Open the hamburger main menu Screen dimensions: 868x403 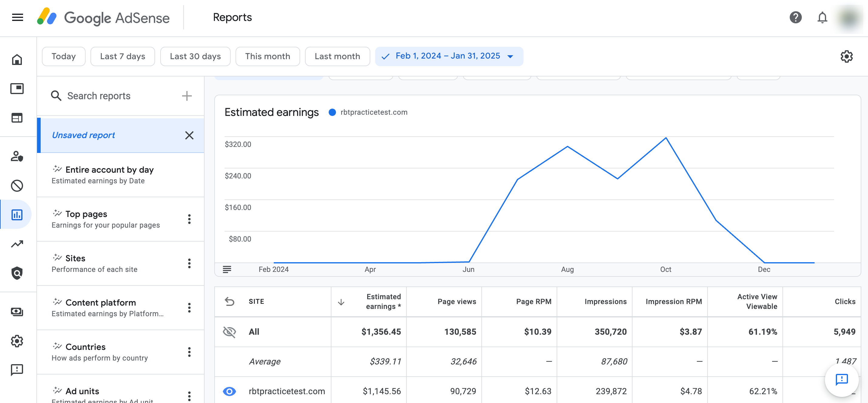point(18,18)
